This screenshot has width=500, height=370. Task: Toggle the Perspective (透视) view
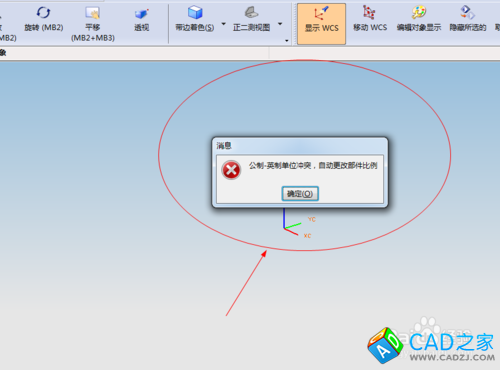tap(141, 20)
